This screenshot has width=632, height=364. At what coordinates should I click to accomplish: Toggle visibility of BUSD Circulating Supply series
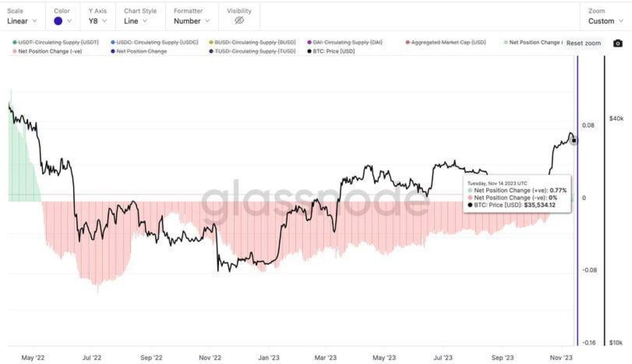[255, 42]
